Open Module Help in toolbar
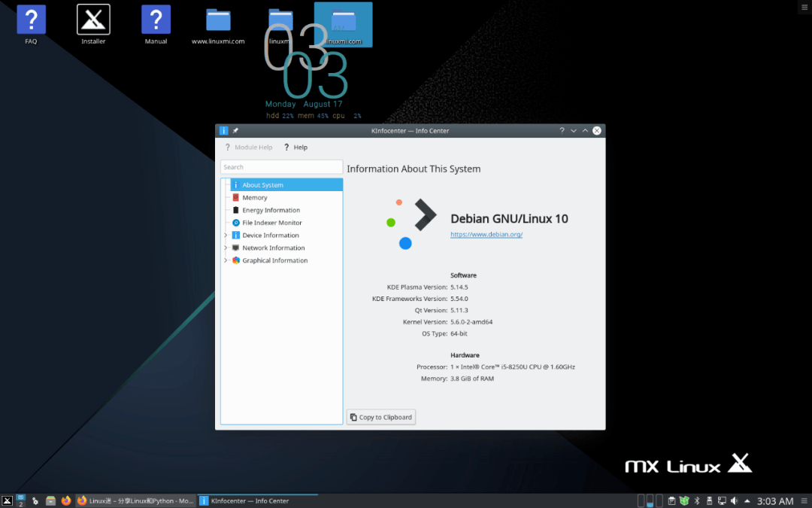Screen dimensions: 812x508 249,148
